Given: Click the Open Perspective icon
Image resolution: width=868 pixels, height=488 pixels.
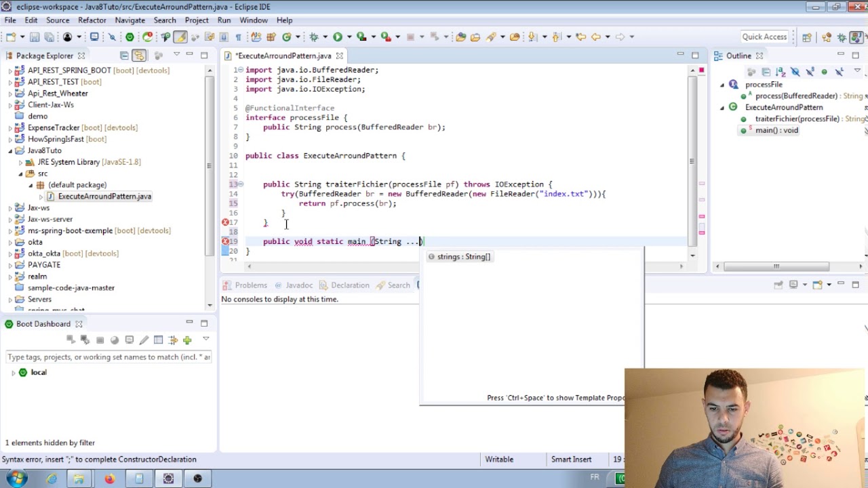Looking at the screenshot, I should point(806,37).
